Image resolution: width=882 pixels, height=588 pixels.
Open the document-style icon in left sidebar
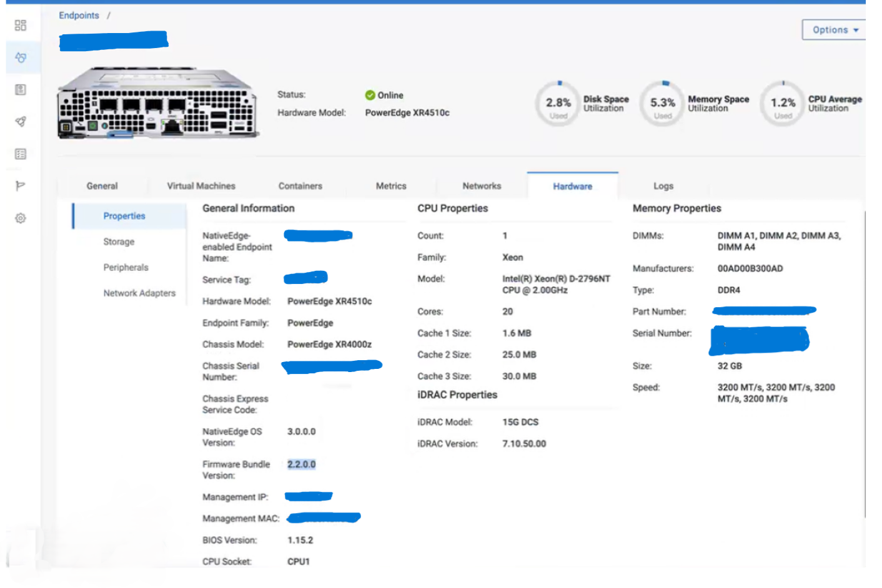[x=21, y=90]
